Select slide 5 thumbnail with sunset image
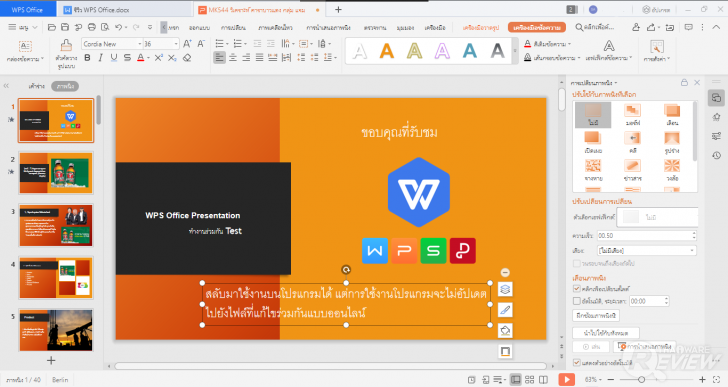This screenshot has width=728, height=387. point(56,330)
